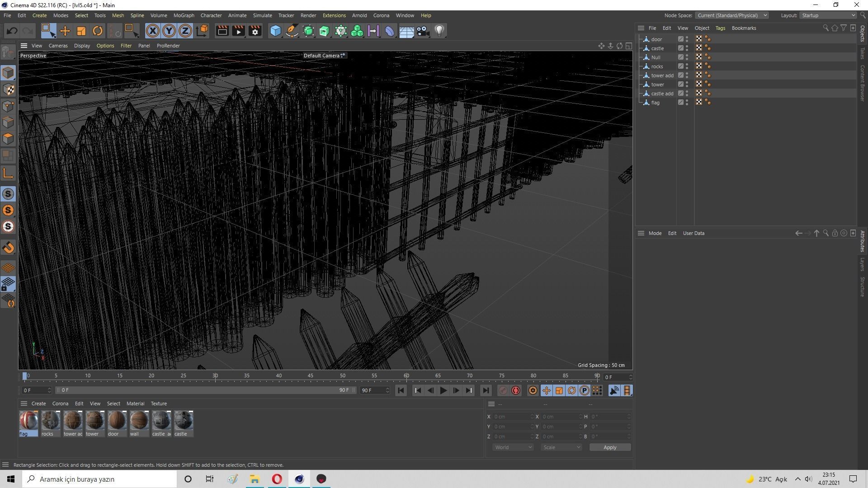Select the Move tool in top toolbar
Screen dimensions: 868x488
tap(65, 31)
